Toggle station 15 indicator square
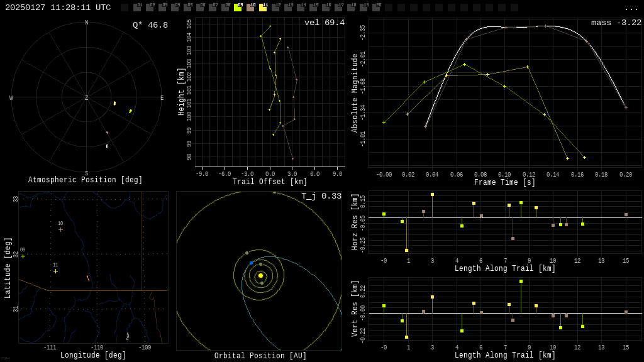The image size is (644, 362). [313, 8]
